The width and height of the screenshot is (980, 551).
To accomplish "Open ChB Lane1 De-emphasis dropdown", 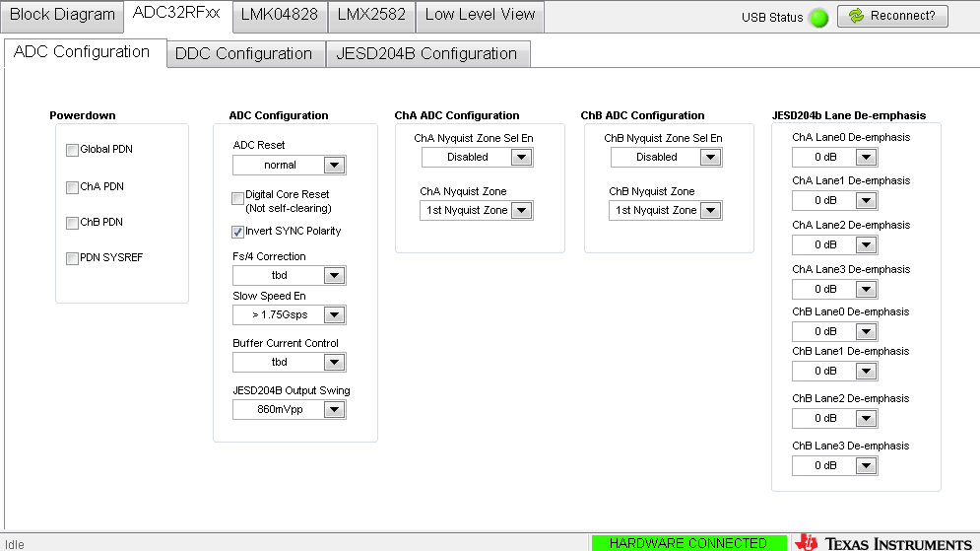I will (867, 372).
